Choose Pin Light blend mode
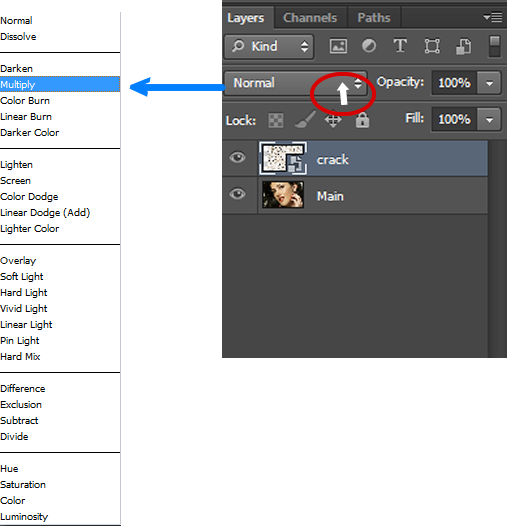The image size is (507, 526). [20, 341]
